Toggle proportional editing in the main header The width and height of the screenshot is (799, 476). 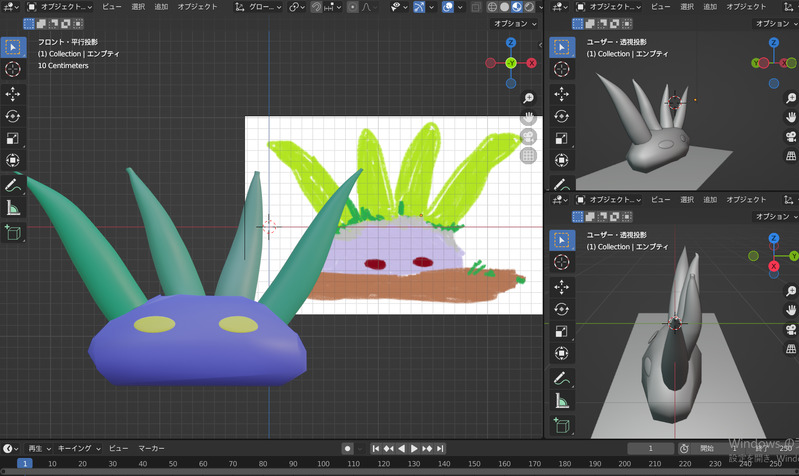click(353, 7)
